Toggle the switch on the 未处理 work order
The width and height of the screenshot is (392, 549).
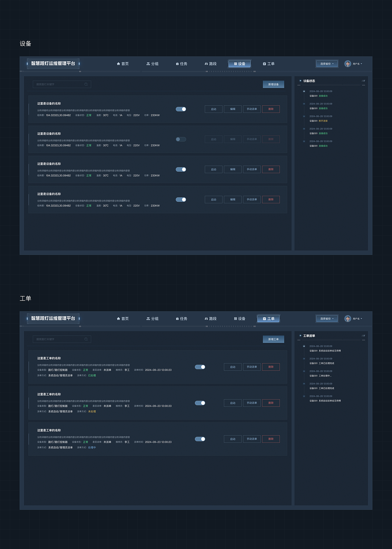[200, 403]
